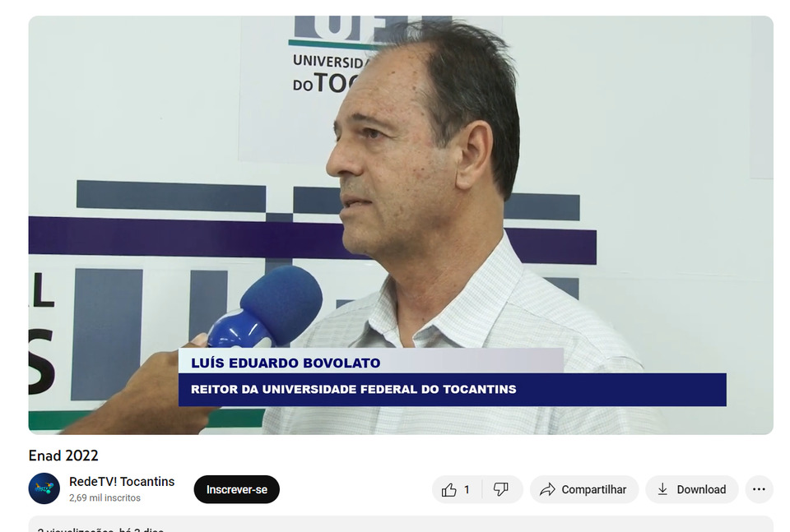Click the download arrow icon
The image size is (790, 532).
(663, 489)
